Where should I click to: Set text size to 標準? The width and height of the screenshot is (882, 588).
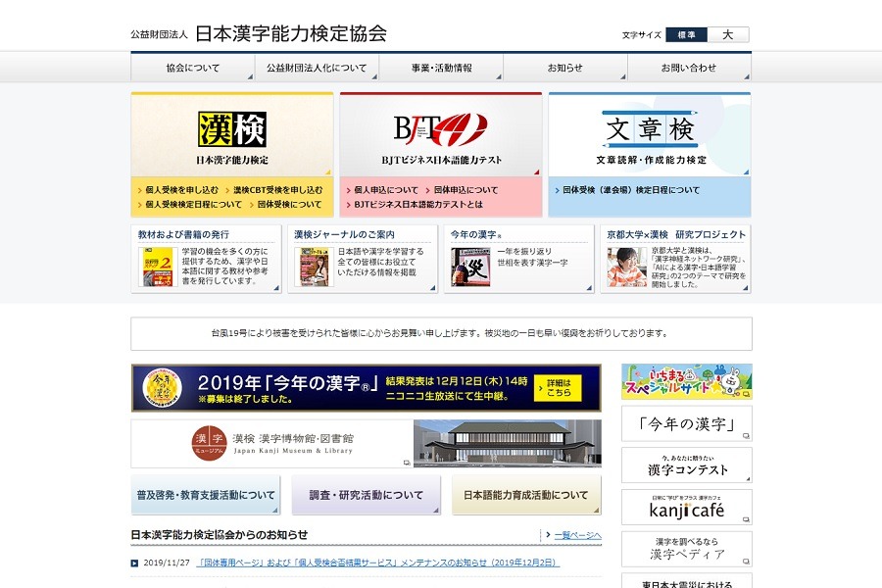click(x=686, y=35)
